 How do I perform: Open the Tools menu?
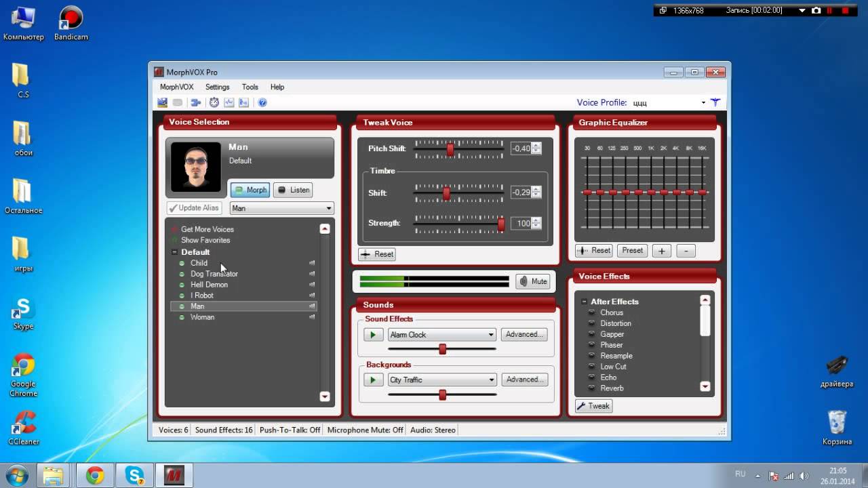(x=250, y=87)
